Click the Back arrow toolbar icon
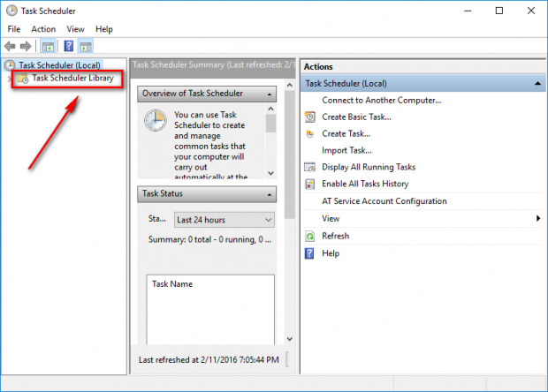 coord(10,46)
